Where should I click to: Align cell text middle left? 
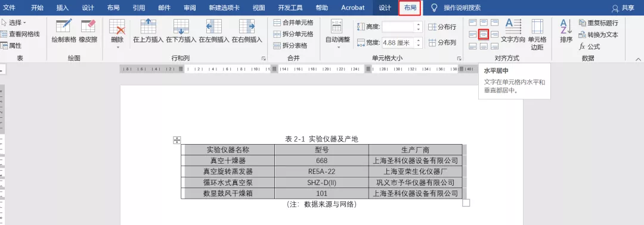[473, 35]
